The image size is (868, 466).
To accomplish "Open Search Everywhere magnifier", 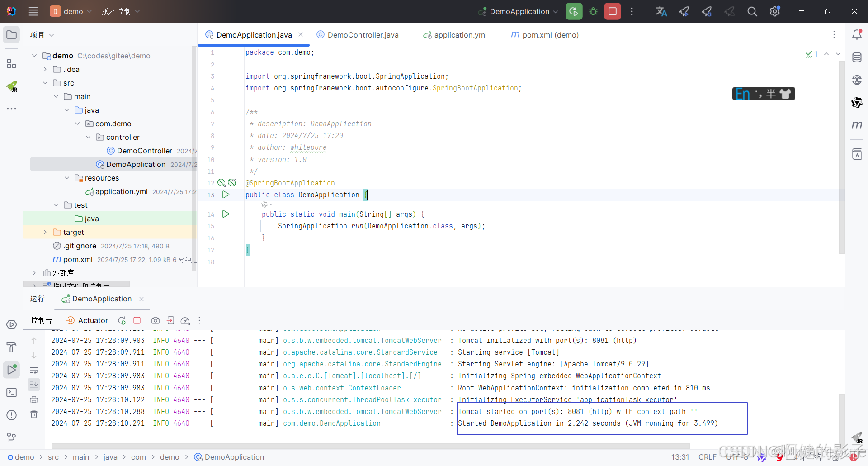I will coord(752,11).
